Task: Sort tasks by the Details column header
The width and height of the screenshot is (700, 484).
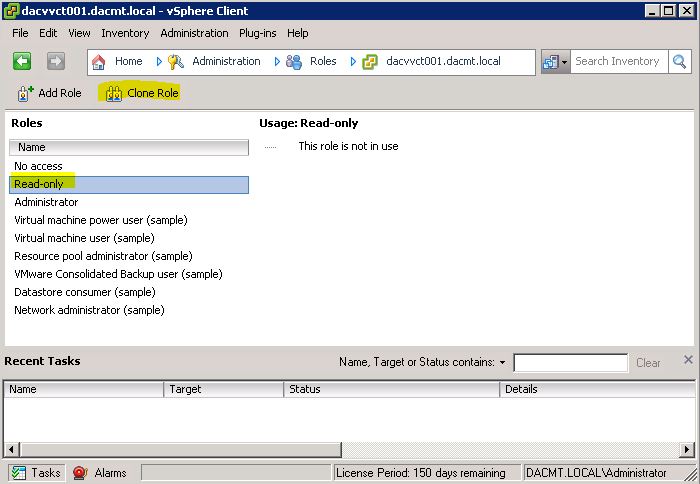Action: point(597,389)
